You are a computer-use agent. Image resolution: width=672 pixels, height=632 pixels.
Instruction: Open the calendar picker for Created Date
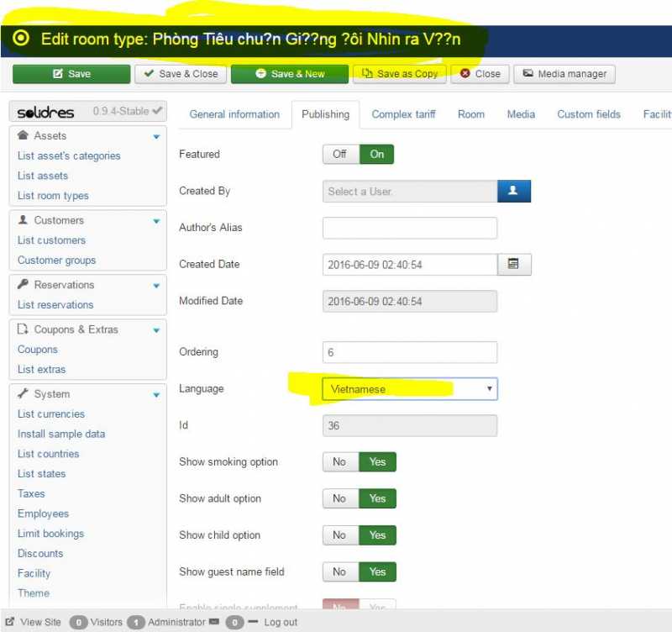tap(513, 265)
